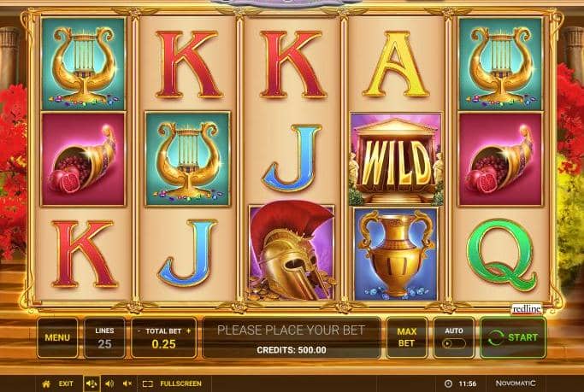Click the clock icon beside 11:56

coord(448,383)
